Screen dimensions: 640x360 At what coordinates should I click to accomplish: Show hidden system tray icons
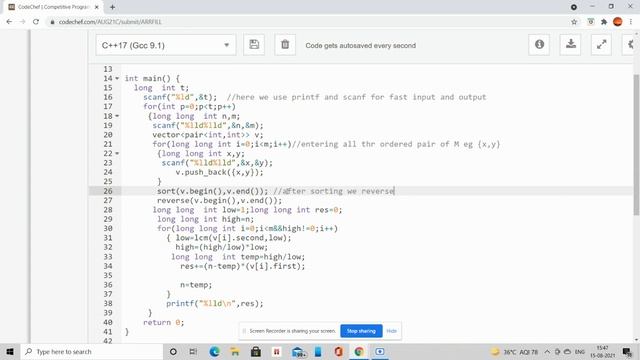point(547,351)
